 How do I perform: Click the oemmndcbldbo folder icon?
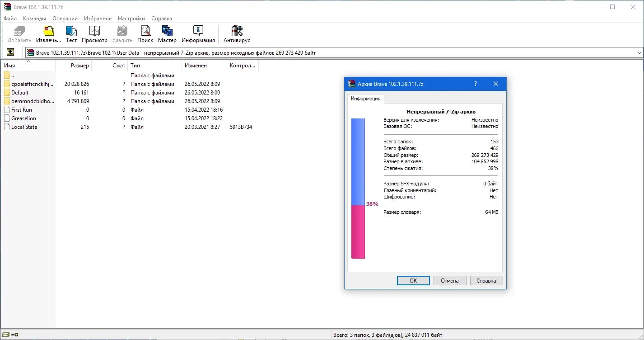click(x=7, y=101)
